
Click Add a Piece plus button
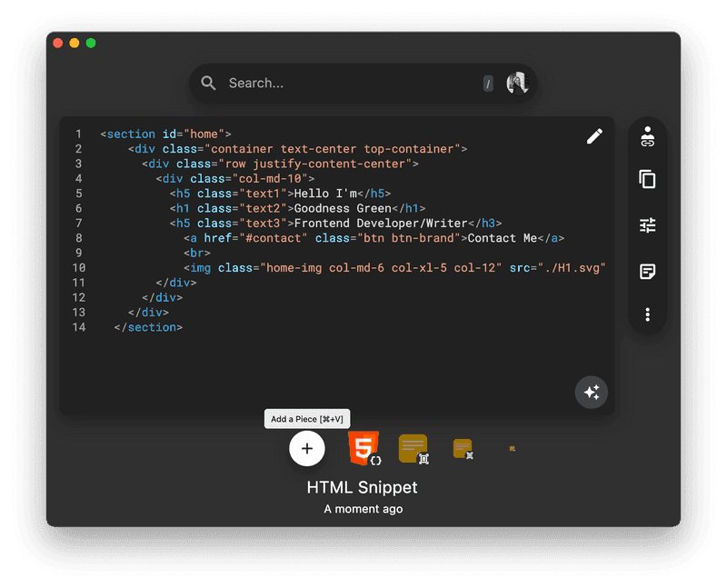tap(307, 448)
